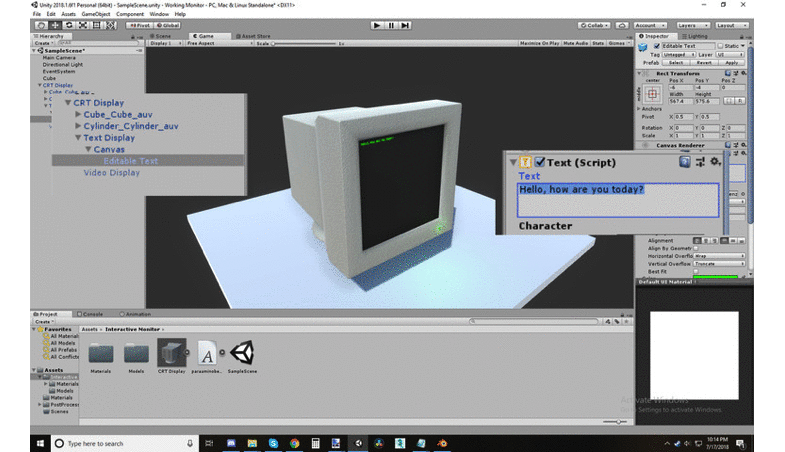Click the Windows Start button
This screenshot has height=452, width=785.
coord(41,443)
